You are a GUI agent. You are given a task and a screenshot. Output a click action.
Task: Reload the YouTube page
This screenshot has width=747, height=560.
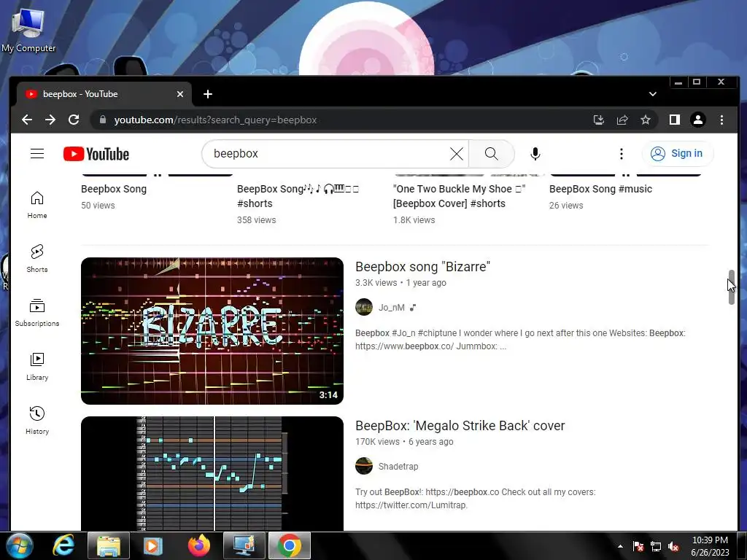(74, 120)
